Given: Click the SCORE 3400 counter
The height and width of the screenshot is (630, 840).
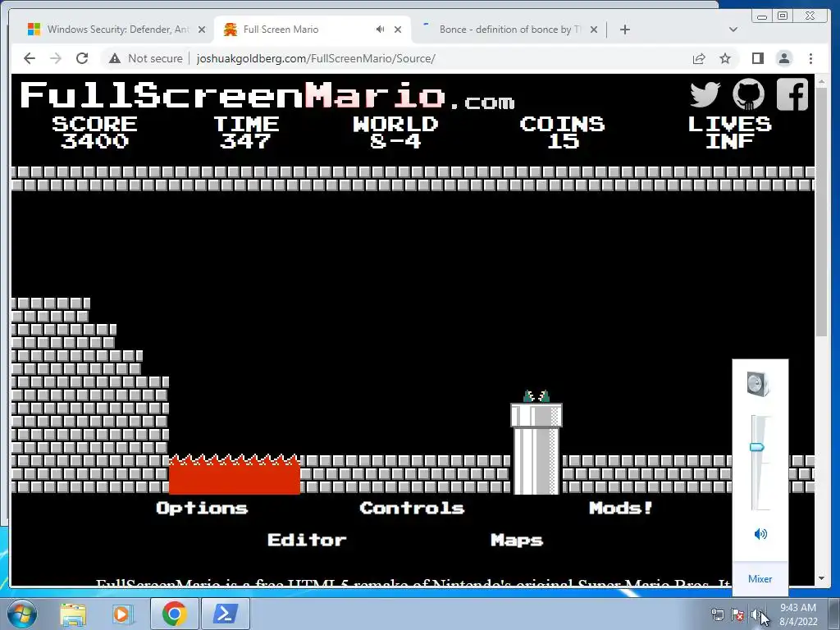Looking at the screenshot, I should coord(94,132).
